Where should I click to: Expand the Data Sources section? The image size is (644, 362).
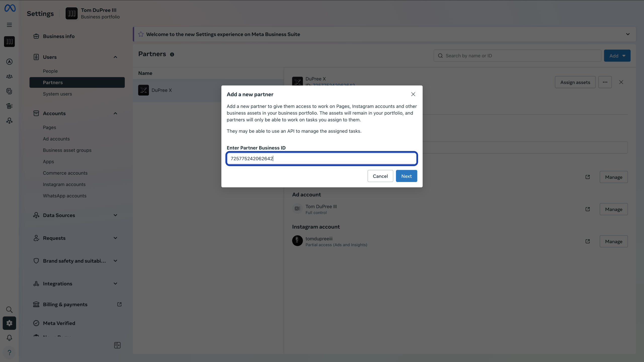pos(115,215)
